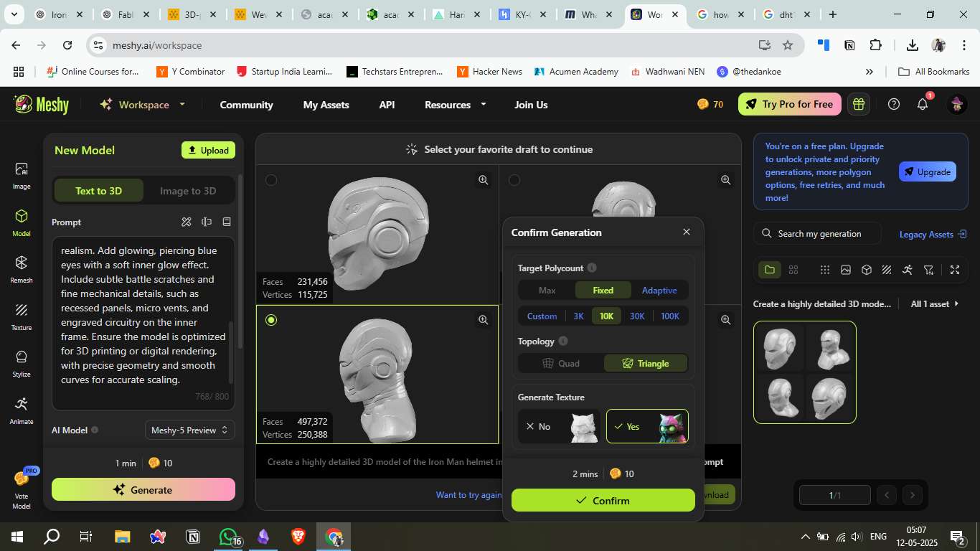Zoom into the top-right draft preview
Image resolution: width=980 pixels, height=551 pixels.
[x=726, y=180]
